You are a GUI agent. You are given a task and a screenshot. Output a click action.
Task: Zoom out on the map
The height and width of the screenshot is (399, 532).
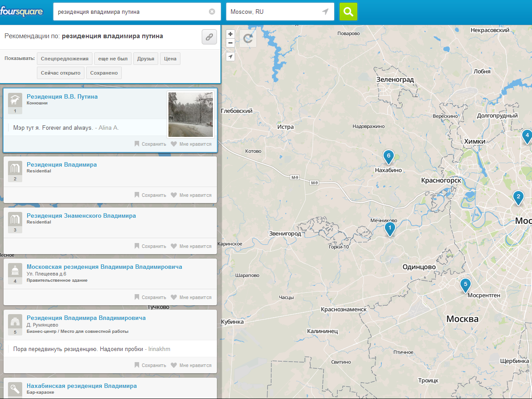point(230,43)
